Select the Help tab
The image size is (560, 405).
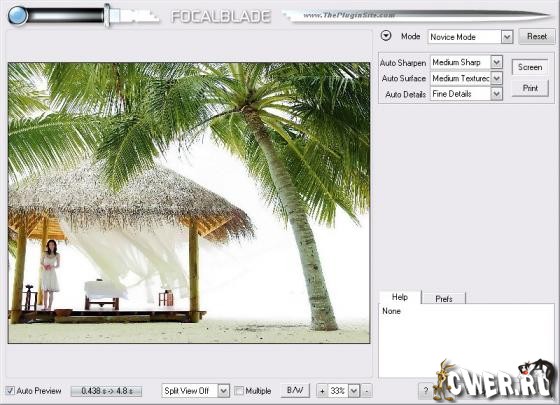tap(400, 297)
